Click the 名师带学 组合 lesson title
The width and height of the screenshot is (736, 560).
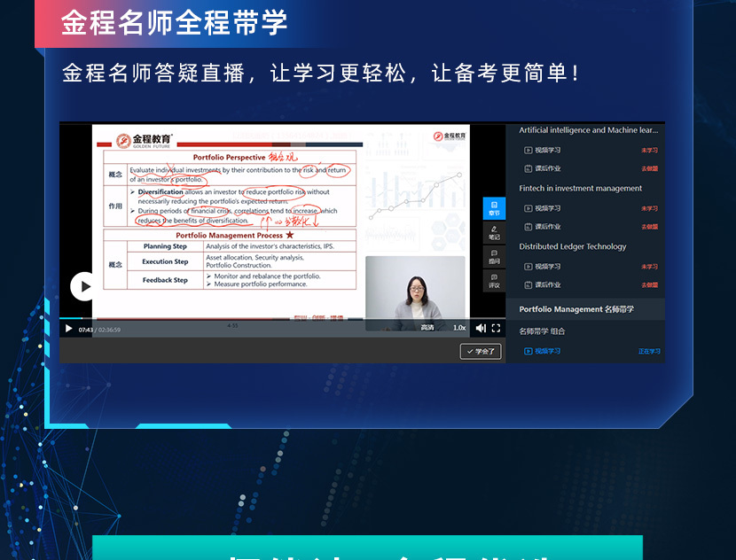(x=542, y=331)
